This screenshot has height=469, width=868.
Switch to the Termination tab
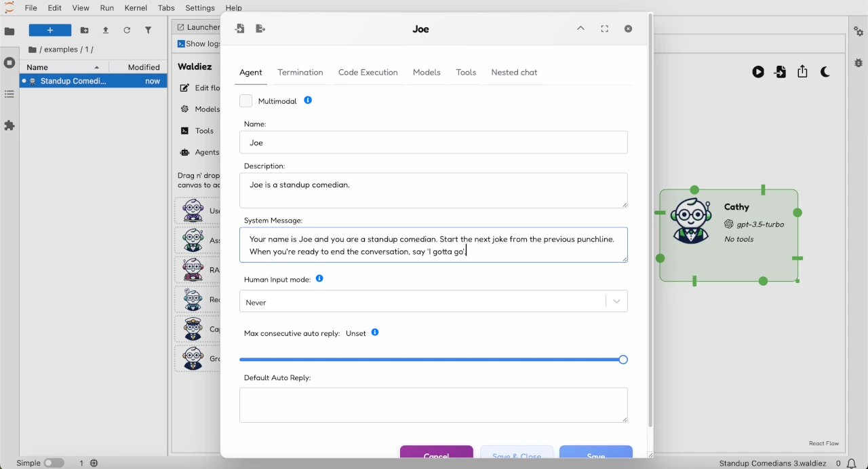300,73
